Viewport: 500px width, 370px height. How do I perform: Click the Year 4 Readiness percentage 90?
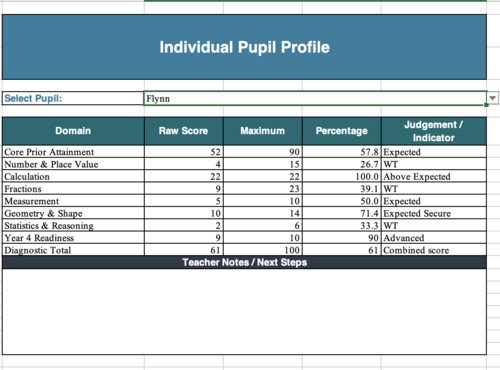[342, 238]
